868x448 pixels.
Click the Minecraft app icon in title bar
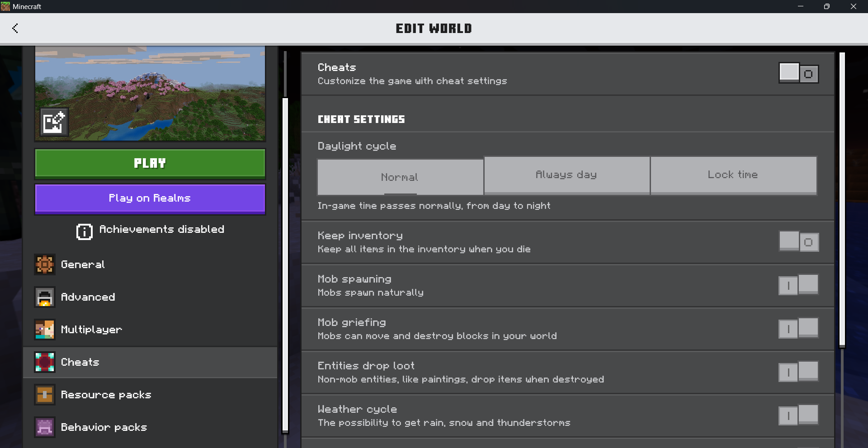pyautogui.click(x=5, y=6)
